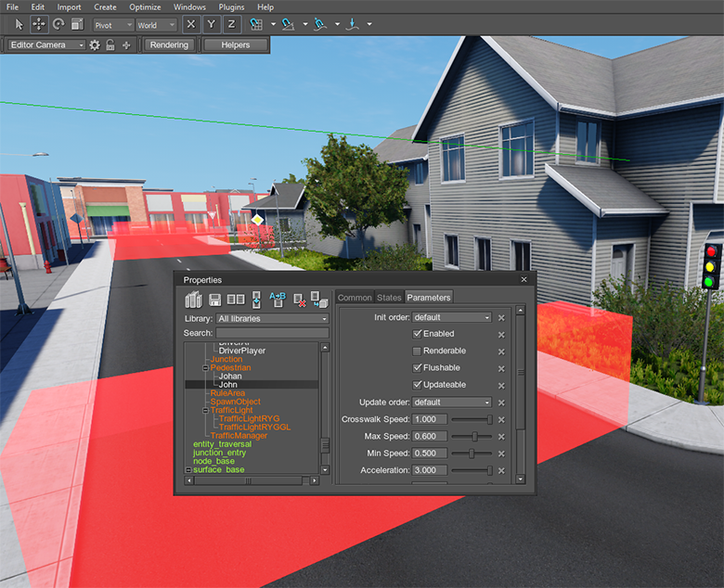Click the Helpers button
The height and width of the screenshot is (588, 724).
[x=236, y=45]
